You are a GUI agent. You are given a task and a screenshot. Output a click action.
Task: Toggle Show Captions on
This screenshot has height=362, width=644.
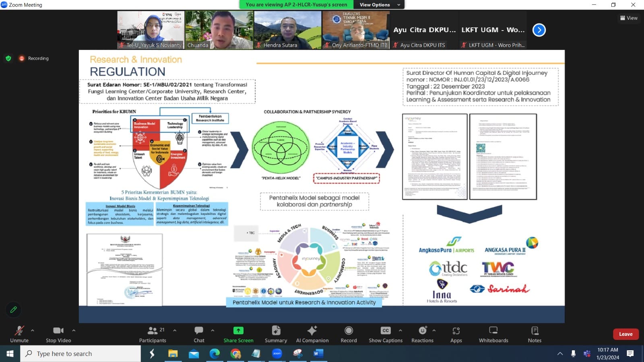click(x=385, y=334)
